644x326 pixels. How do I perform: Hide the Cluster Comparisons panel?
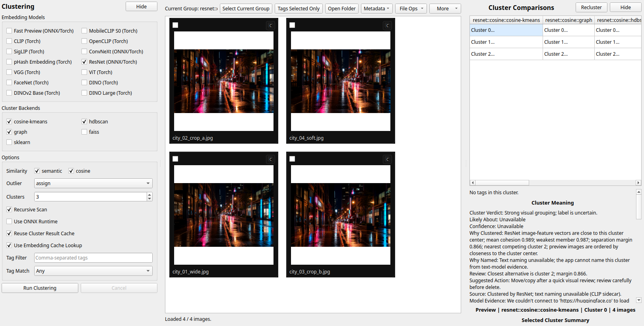pyautogui.click(x=626, y=7)
